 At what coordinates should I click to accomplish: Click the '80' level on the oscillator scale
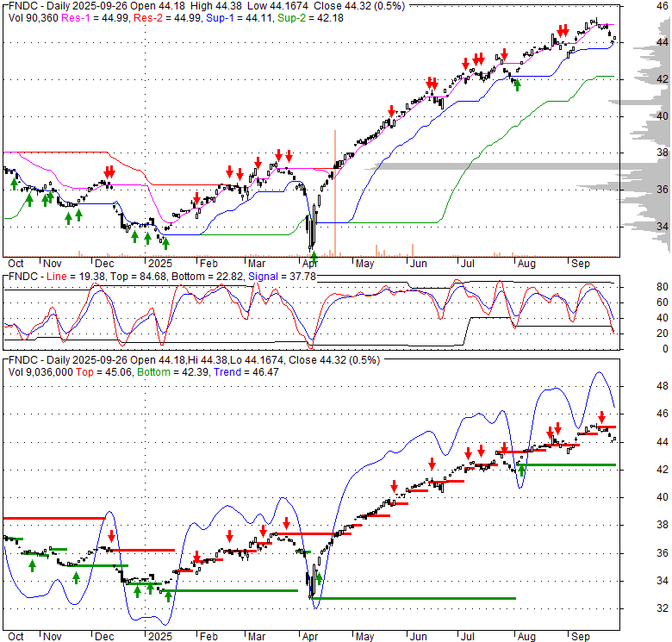[663, 287]
